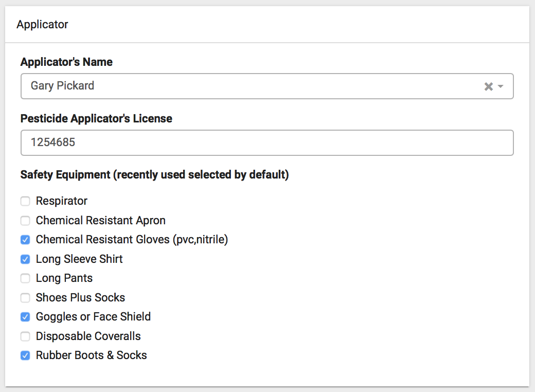Click the Applicator panel header
Screen dimensions: 535x392
tap(42, 24)
